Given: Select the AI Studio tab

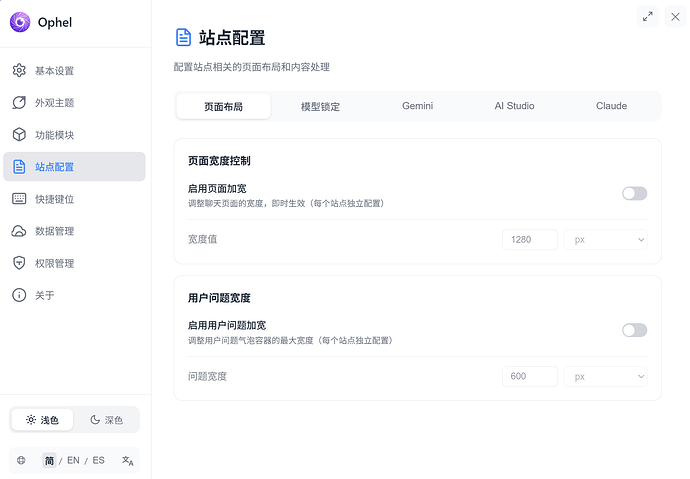Looking at the screenshot, I should pyautogui.click(x=514, y=106).
